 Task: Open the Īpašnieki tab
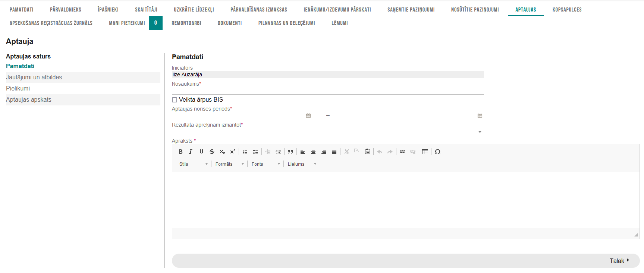(x=108, y=10)
